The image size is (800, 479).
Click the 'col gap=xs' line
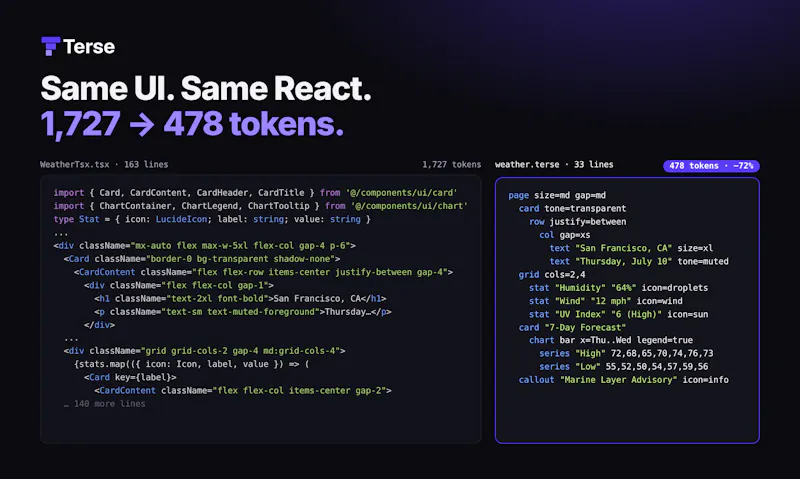(x=565, y=235)
